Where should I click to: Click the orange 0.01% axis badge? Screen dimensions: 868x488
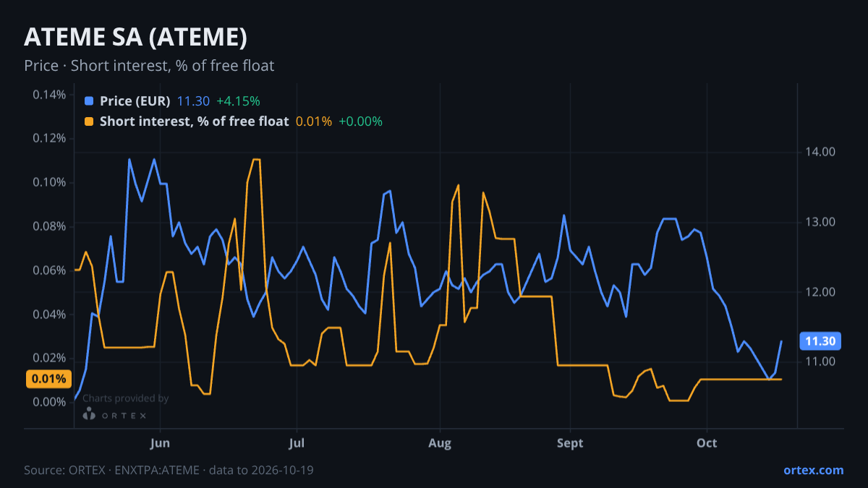pos(48,379)
